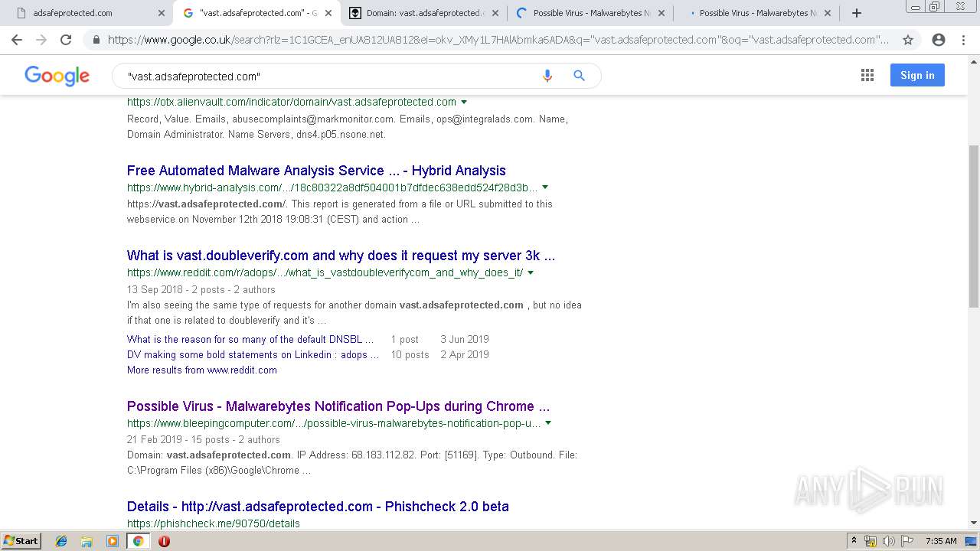Expand the bleepingcomputer.com result dropdown arrow

(x=548, y=423)
